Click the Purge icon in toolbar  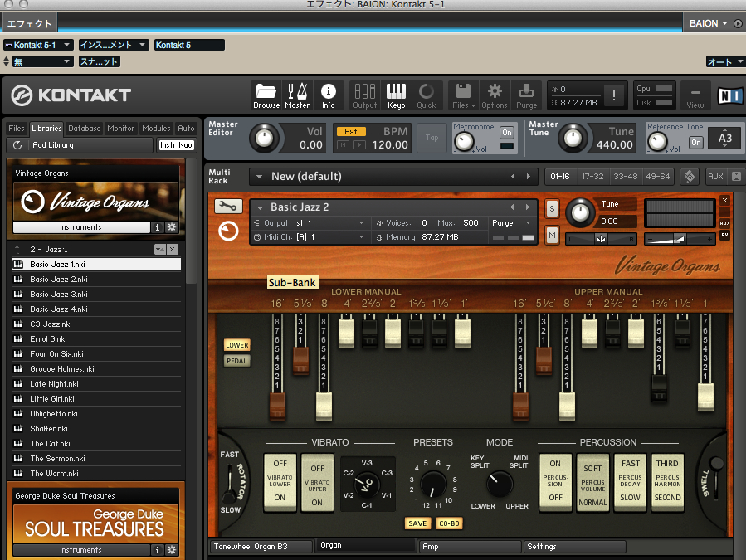click(526, 95)
